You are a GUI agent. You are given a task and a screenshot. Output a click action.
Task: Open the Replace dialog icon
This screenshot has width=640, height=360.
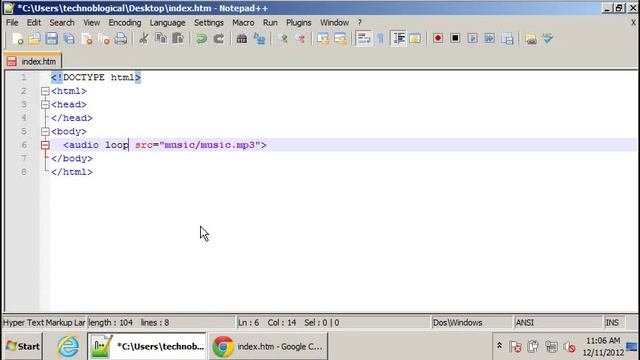[x=259, y=39]
